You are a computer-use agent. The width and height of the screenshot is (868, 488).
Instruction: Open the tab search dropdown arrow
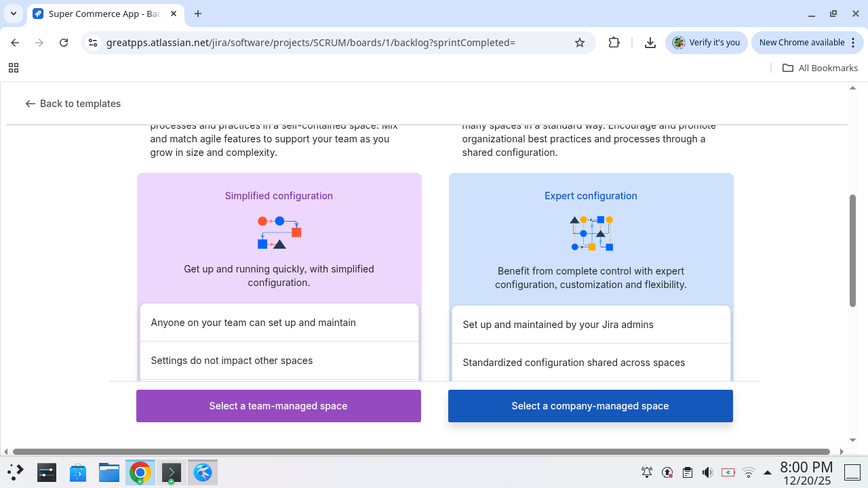pyautogui.click(x=14, y=14)
